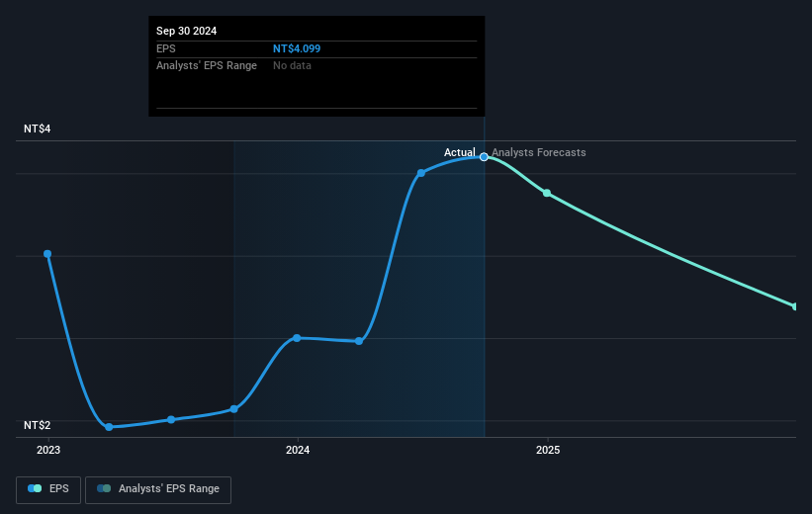Select the lowest EPS point near NT$2
Viewport: 812px width, 514px height.
[x=109, y=427]
